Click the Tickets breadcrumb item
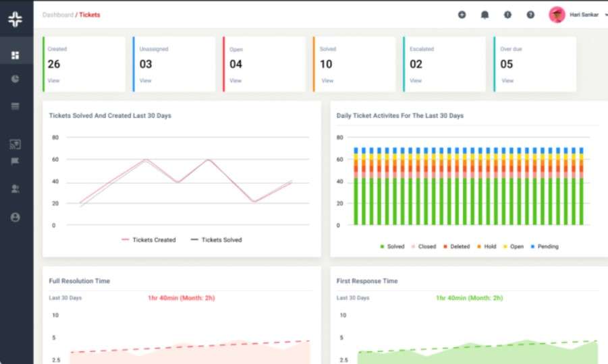Screen dimensions: 608x364 (90, 15)
